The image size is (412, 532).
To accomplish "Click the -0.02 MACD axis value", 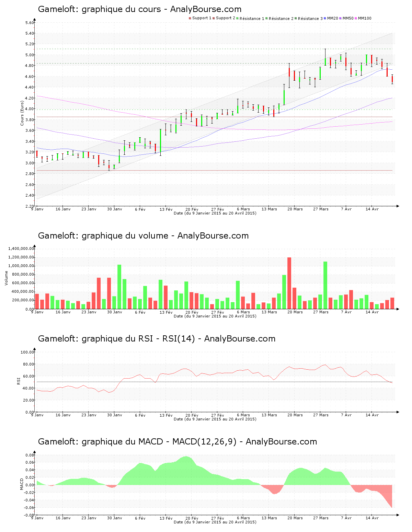I will pos(29,493).
